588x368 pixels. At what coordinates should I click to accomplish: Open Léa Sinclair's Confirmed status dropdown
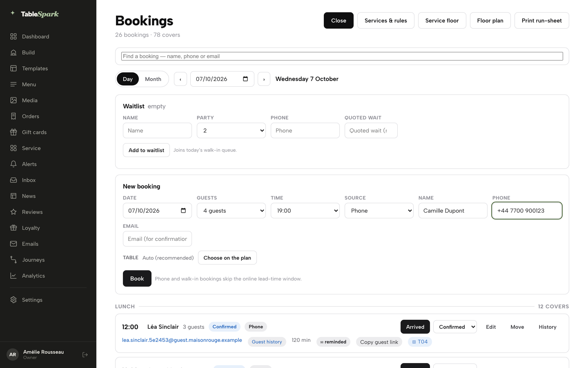[x=455, y=327]
